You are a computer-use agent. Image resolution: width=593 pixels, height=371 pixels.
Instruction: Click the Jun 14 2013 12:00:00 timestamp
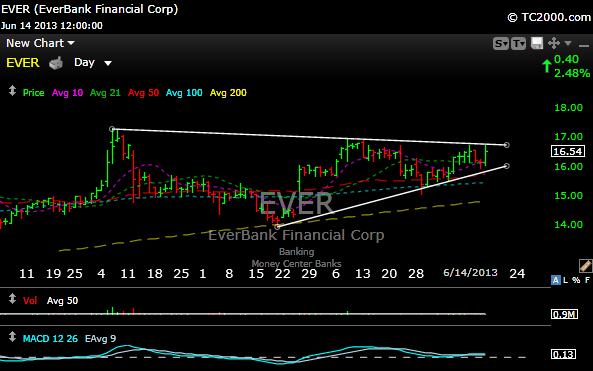tap(51, 26)
